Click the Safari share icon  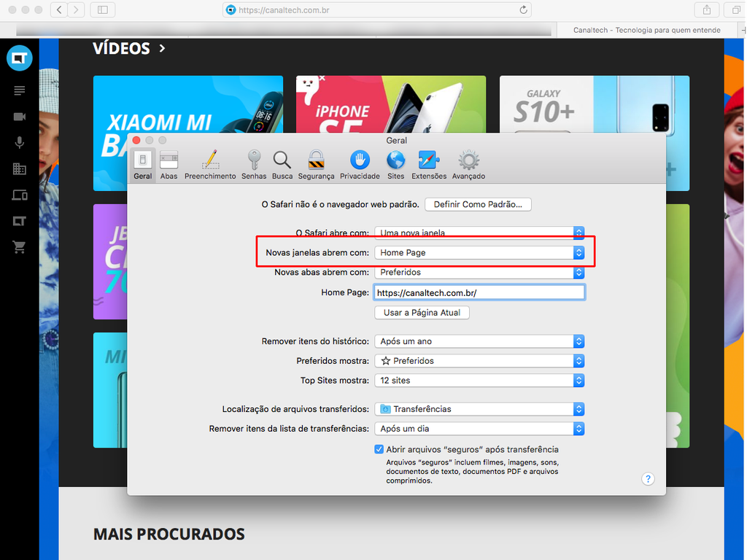pos(706,10)
